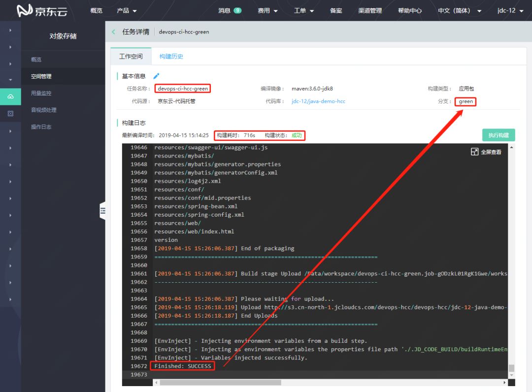This screenshot has width=532, height=392.
Task: Click the 全屏查看 label
Action: coord(491,152)
